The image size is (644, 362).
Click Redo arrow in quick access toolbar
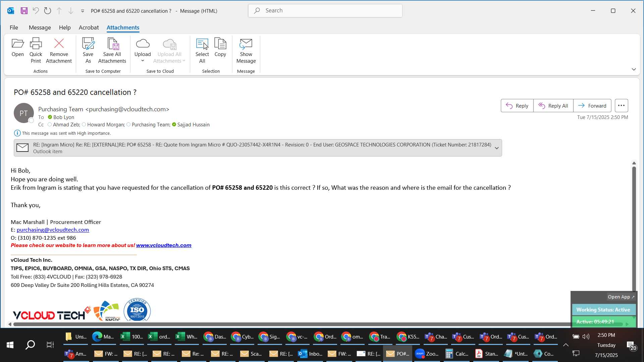pos(47,11)
